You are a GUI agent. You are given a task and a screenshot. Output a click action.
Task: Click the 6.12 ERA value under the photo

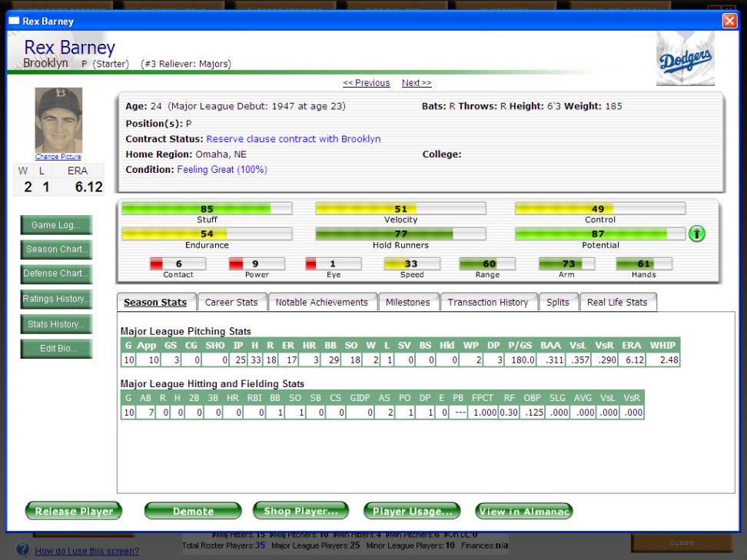tap(88, 187)
